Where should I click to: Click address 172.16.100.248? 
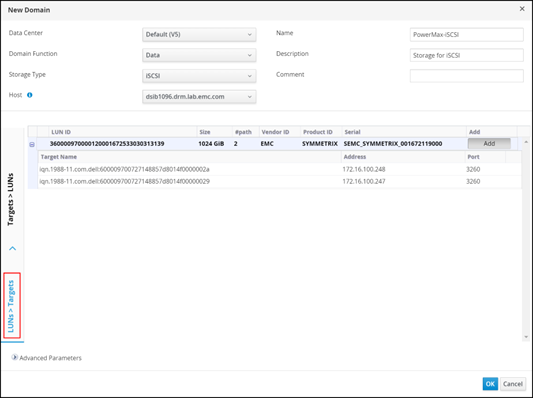pyautogui.click(x=364, y=169)
